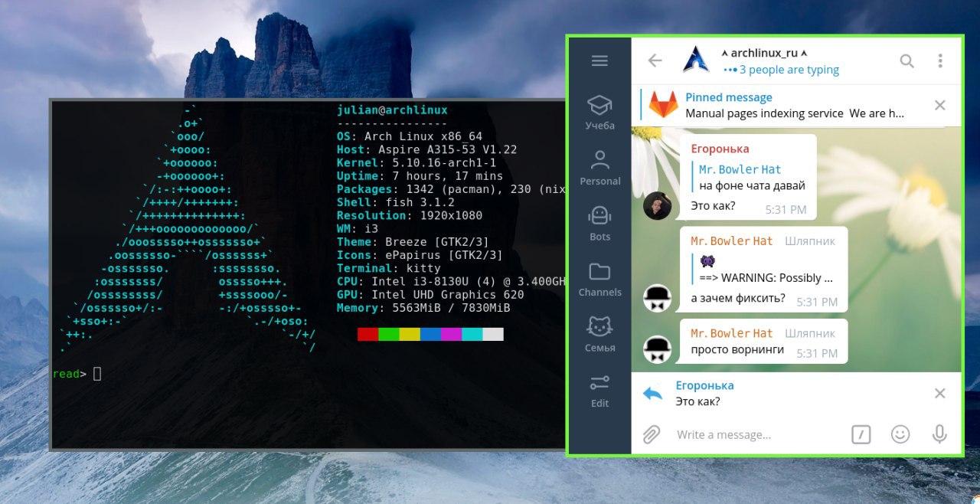Click Mr. Bowler Hat name above 'а зачем фиксить?'
Viewport: 980px width, 504px height.
pos(732,241)
